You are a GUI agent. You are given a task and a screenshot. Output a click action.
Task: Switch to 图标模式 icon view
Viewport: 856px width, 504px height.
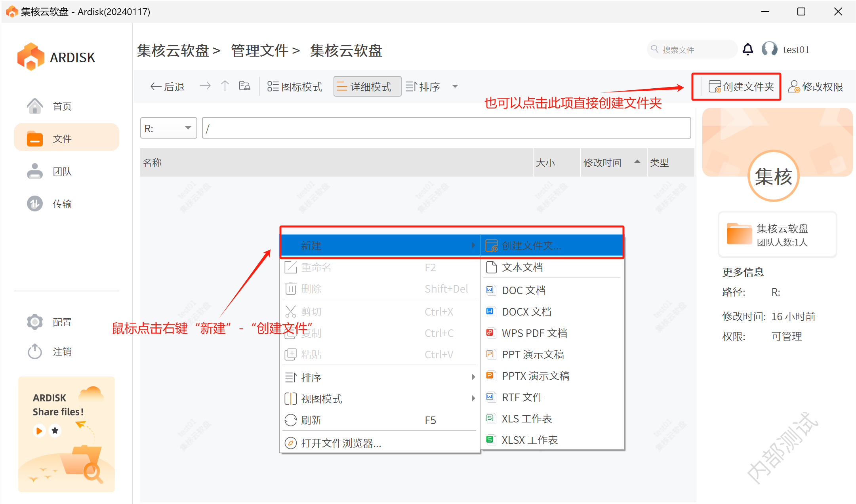(295, 86)
